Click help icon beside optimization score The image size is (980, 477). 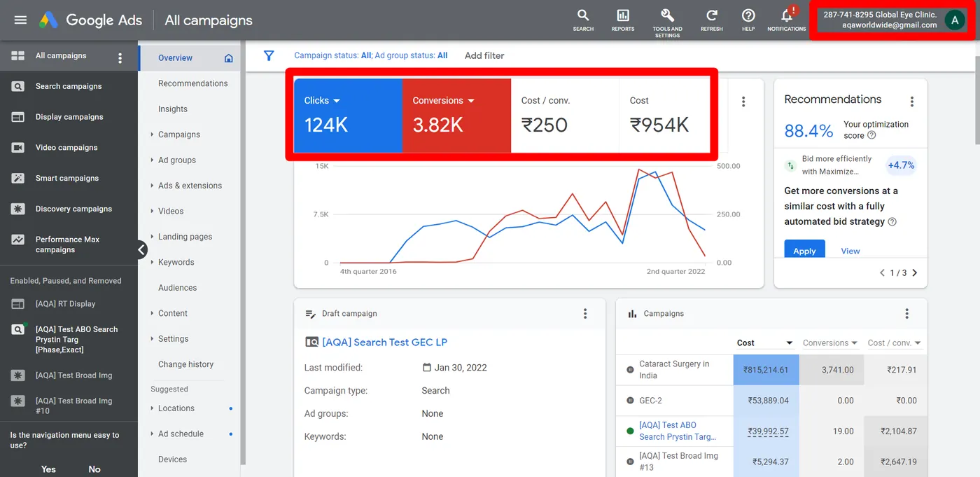point(871,135)
